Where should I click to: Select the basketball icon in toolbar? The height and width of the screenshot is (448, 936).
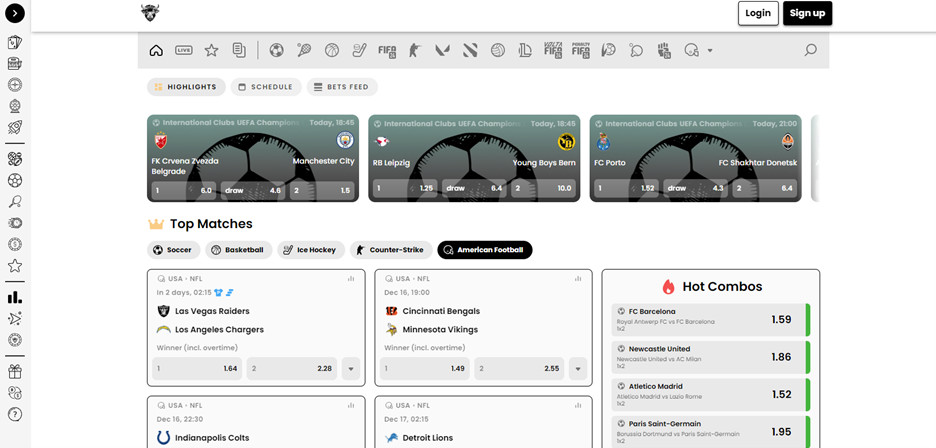pos(331,50)
